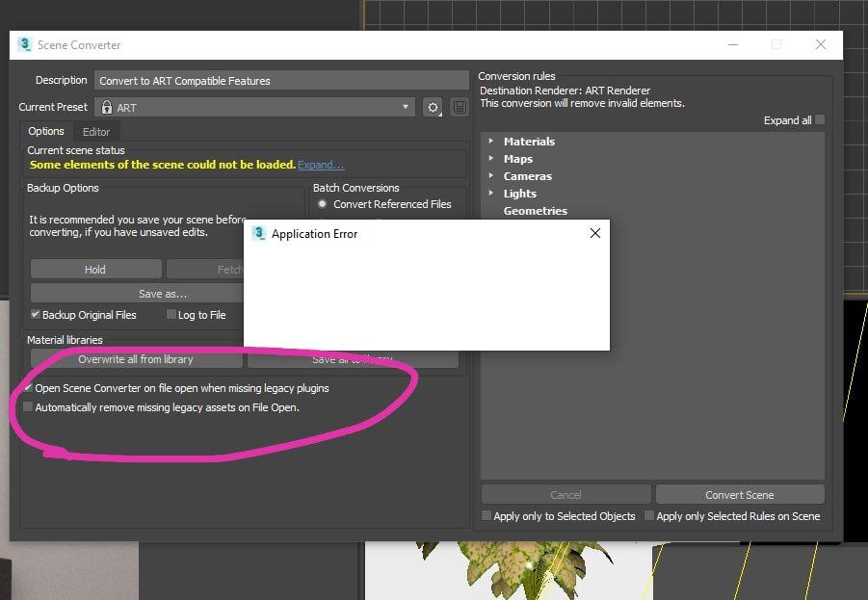Click the Application Error dialog app icon
Viewport: 868px width, 600px height.
point(258,233)
